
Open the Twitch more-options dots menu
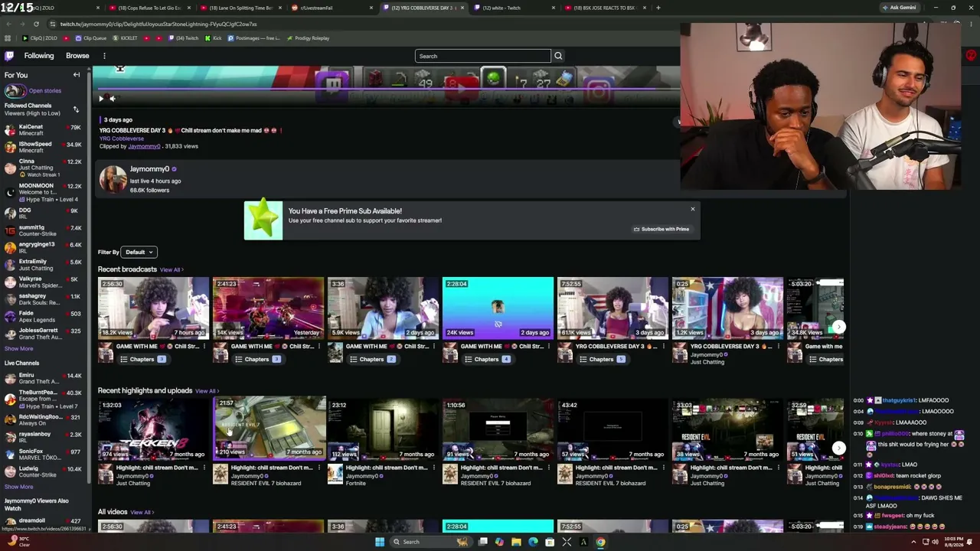tap(104, 56)
